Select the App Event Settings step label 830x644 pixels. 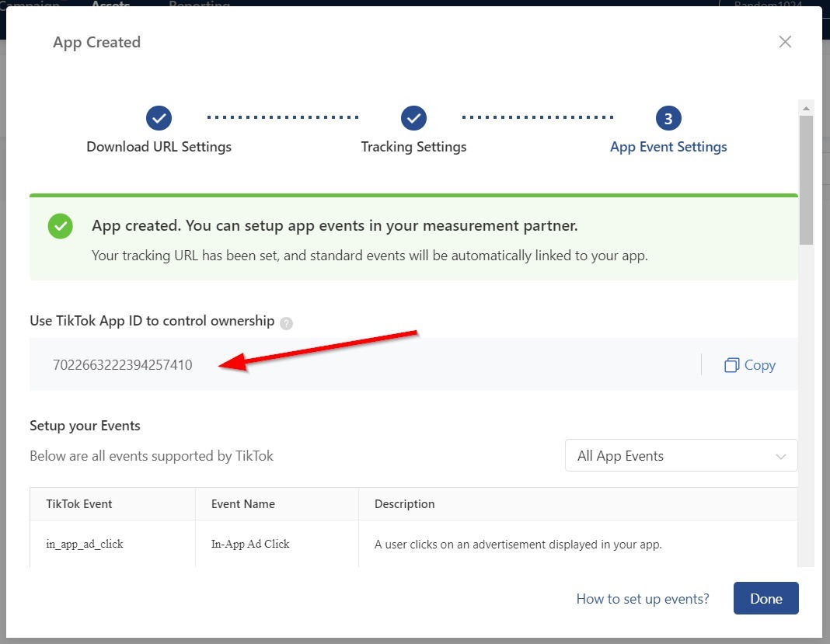coord(668,147)
